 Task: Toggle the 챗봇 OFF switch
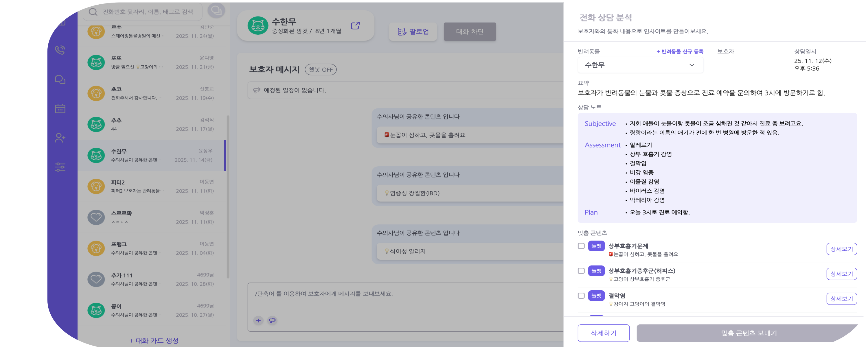point(321,69)
